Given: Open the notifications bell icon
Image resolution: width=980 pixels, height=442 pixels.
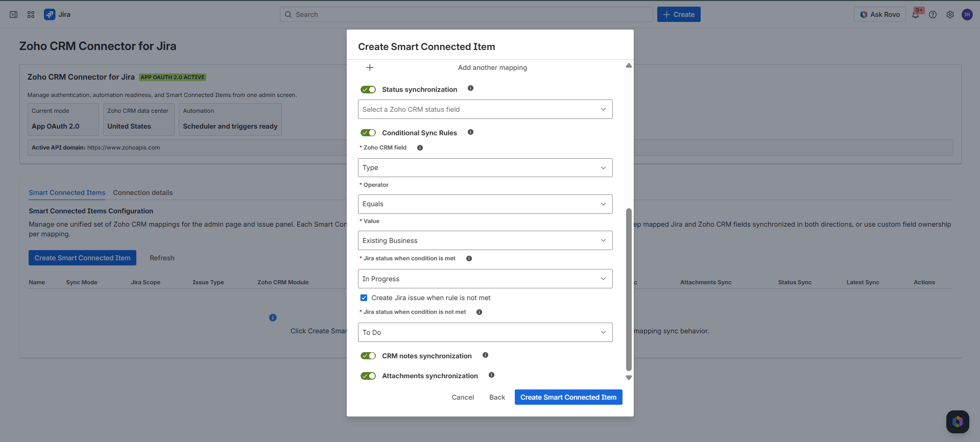Looking at the screenshot, I should [915, 14].
